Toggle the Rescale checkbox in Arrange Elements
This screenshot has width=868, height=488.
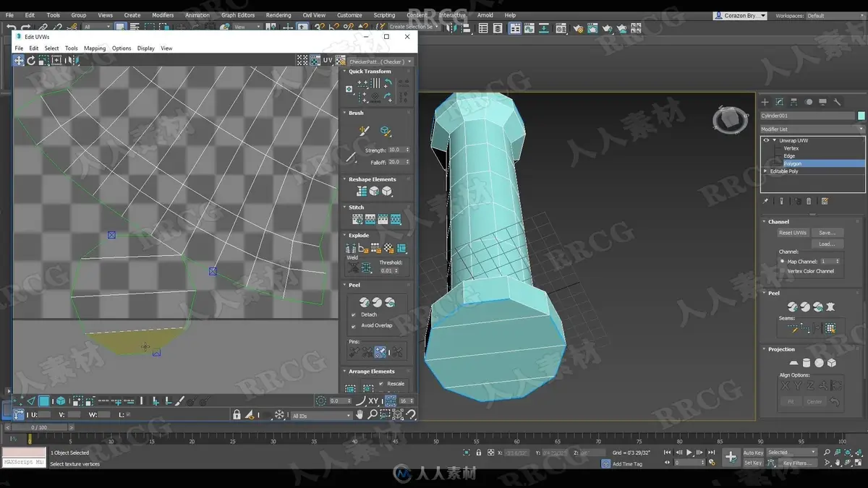pyautogui.click(x=380, y=384)
